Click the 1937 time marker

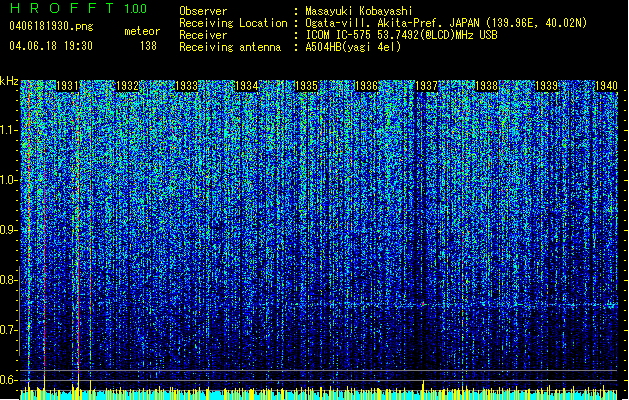pos(426,86)
